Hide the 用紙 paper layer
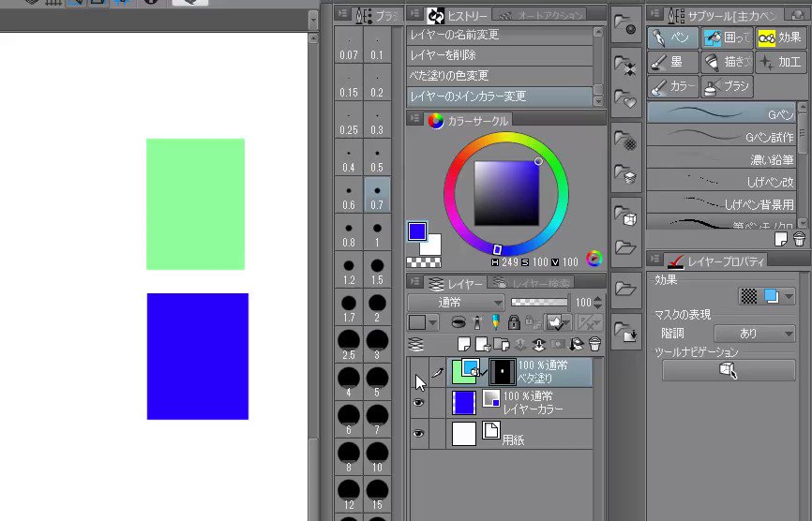Viewport: 812px width, 521px height. 419,434
